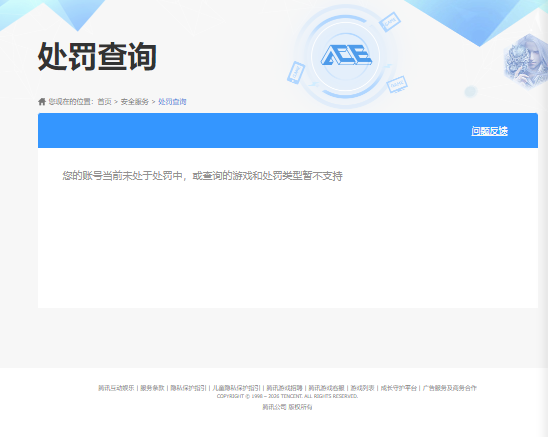The width and height of the screenshot is (548, 437).
Task: Click the 处罚查询 page title
Action: click(97, 57)
